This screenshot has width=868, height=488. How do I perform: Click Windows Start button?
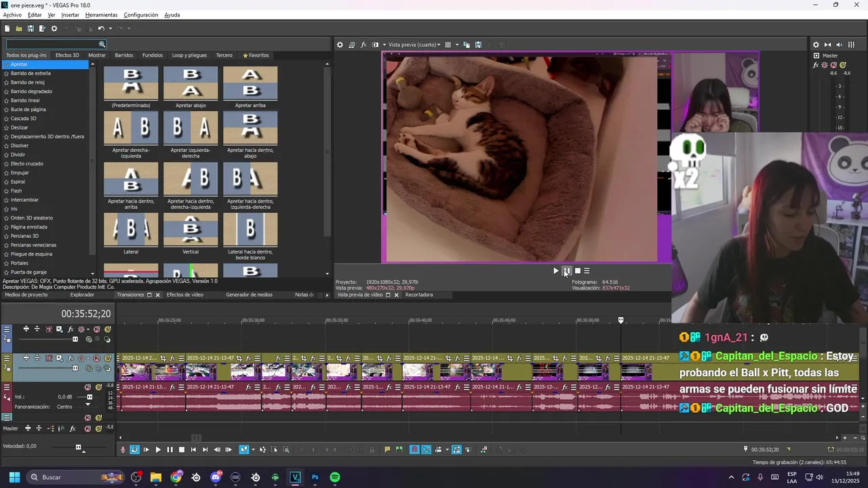pos(14,477)
